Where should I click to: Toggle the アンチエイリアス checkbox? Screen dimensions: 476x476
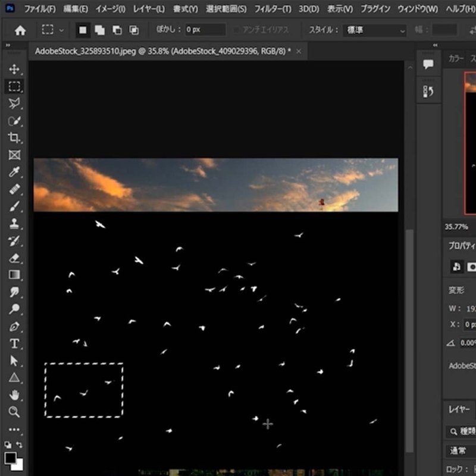[236, 30]
